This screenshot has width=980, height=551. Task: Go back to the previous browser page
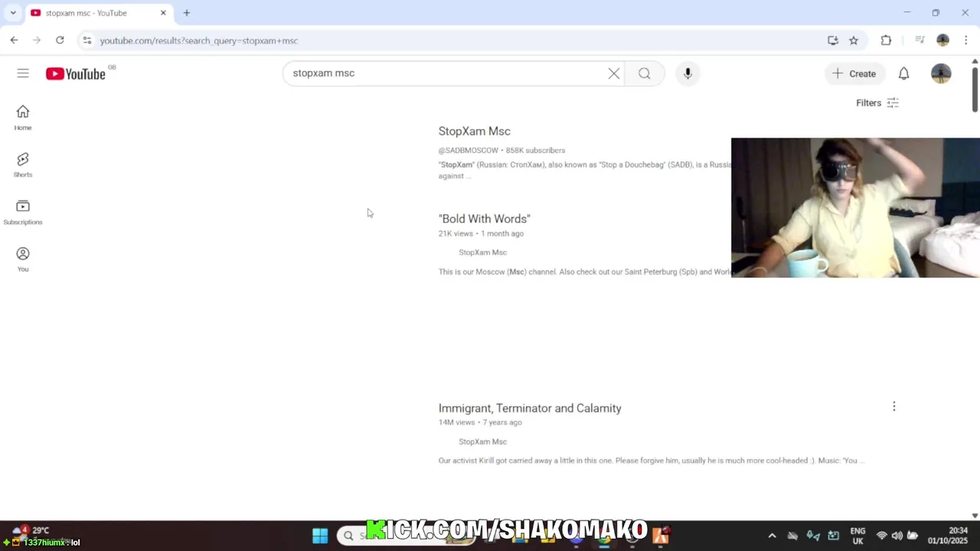tap(14, 41)
